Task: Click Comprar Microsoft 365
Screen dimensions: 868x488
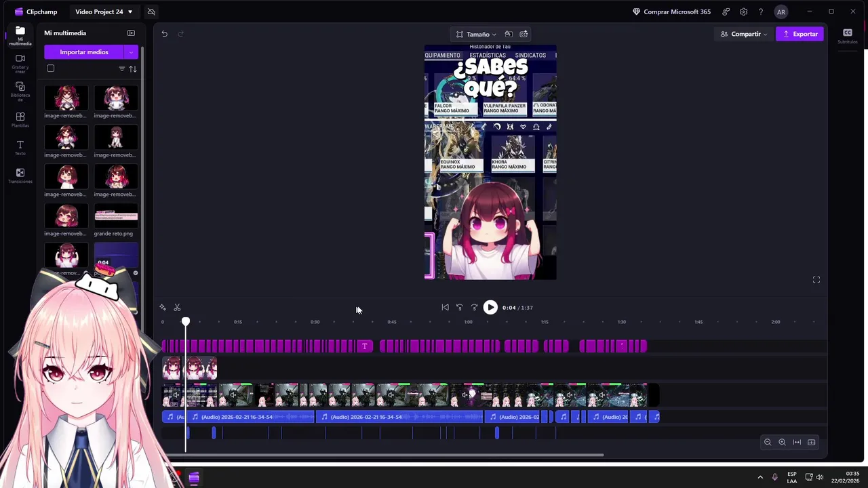Action: [x=671, y=12]
